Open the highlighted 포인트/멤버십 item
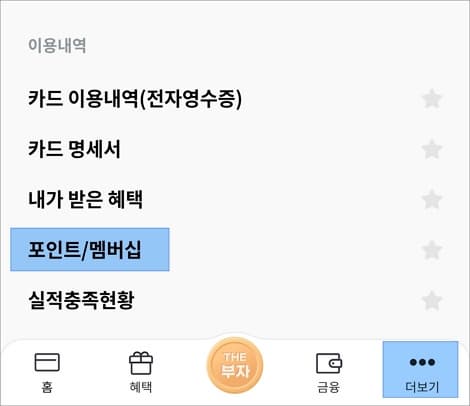The image size is (470, 406). [90, 250]
